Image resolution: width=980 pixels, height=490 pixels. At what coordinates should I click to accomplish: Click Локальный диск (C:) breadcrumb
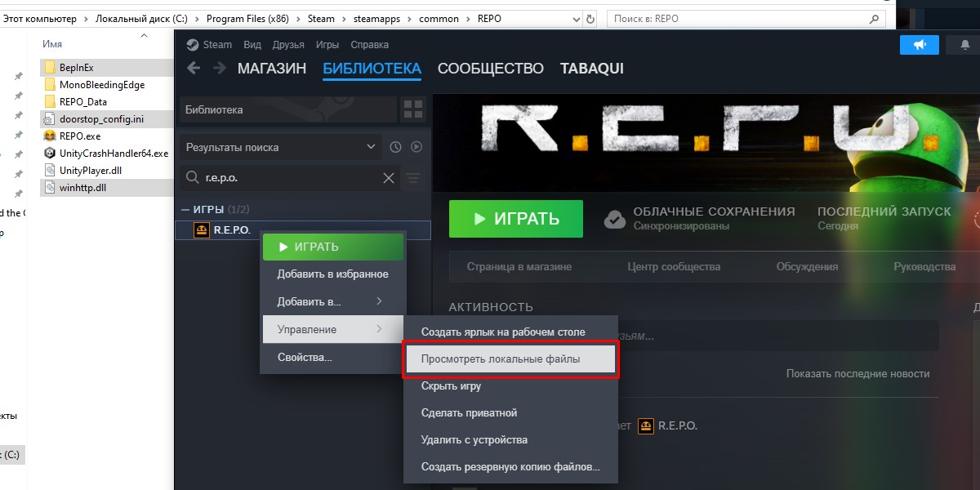(141, 18)
